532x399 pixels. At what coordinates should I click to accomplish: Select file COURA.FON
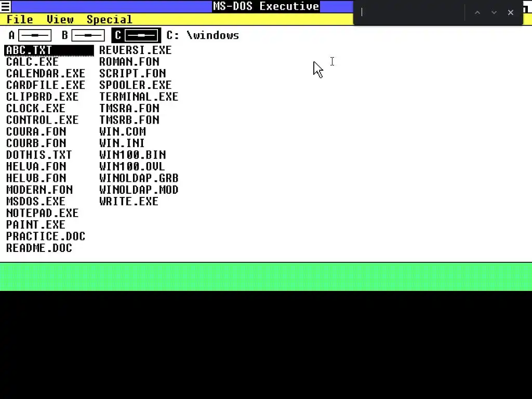coord(36,131)
